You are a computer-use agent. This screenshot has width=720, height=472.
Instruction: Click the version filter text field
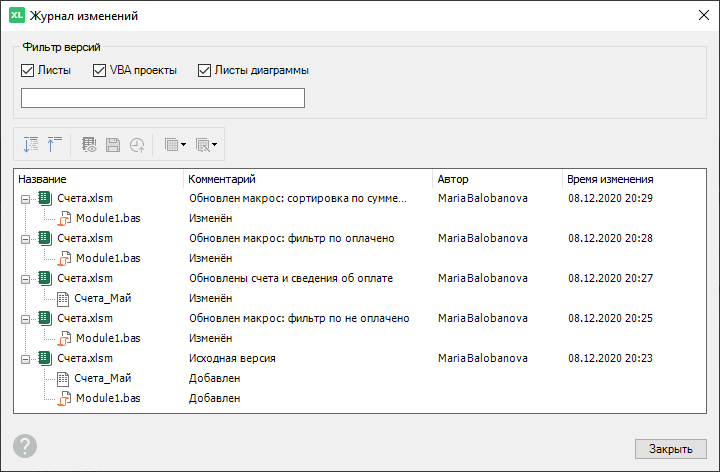coord(163,98)
